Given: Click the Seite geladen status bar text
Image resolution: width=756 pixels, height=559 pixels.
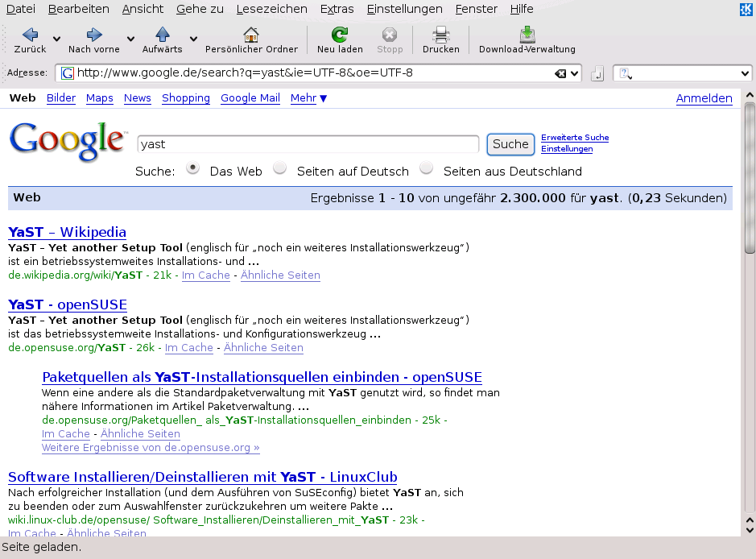Looking at the screenshot, I should pos(42,547).
